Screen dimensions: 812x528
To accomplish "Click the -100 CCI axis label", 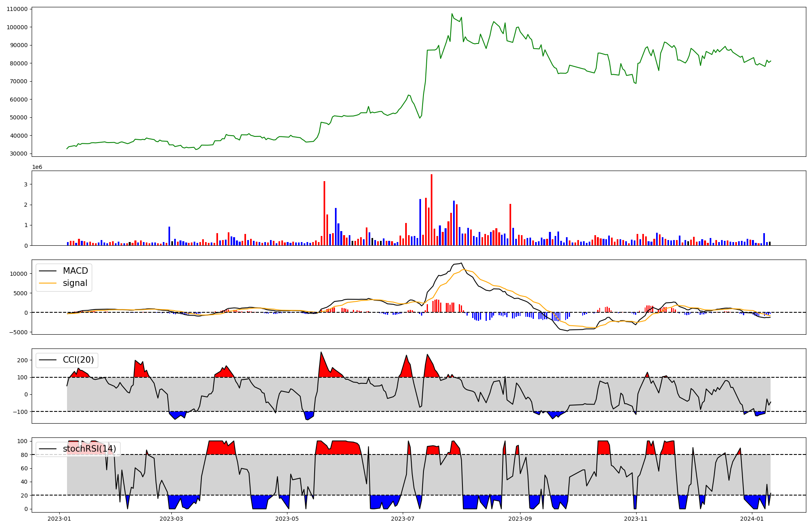I will [x=21, y=412].
